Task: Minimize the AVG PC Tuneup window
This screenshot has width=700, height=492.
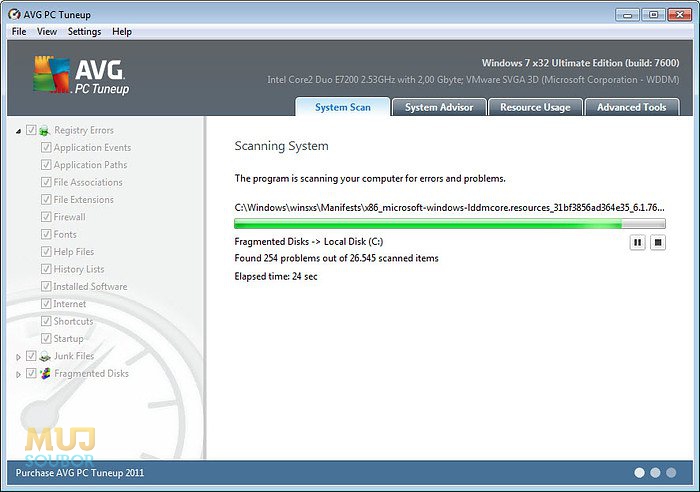Action: pyautogui.click(x=627, y=15)
